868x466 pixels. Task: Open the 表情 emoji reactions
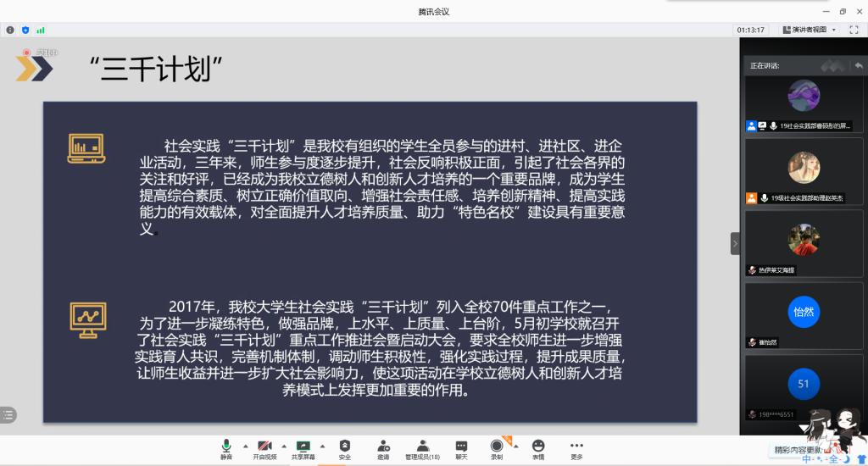coord(538,447)
